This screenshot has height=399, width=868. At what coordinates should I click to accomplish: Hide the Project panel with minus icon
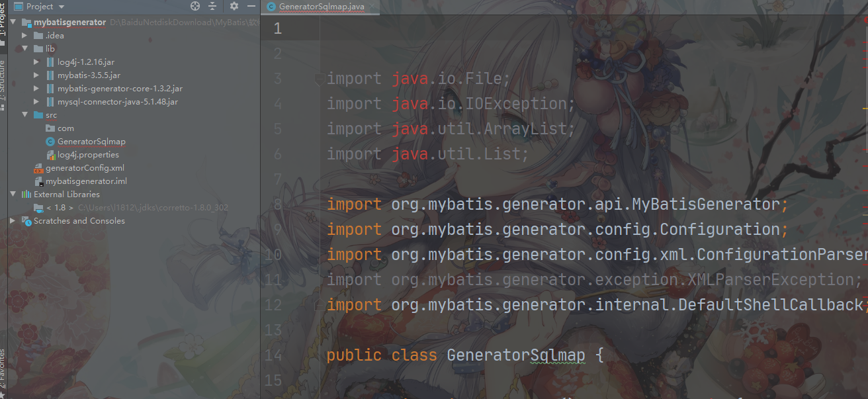click(x=251, y=6)
